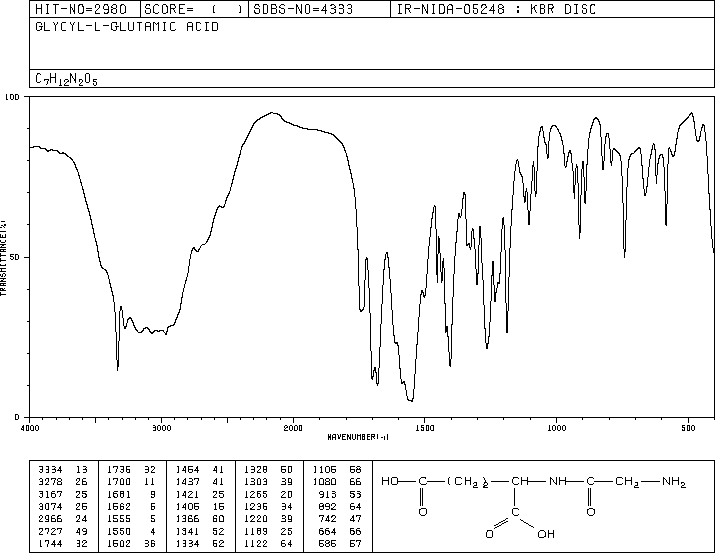
Task: Click the NH2 group in structure diagram
Action: 674,482
